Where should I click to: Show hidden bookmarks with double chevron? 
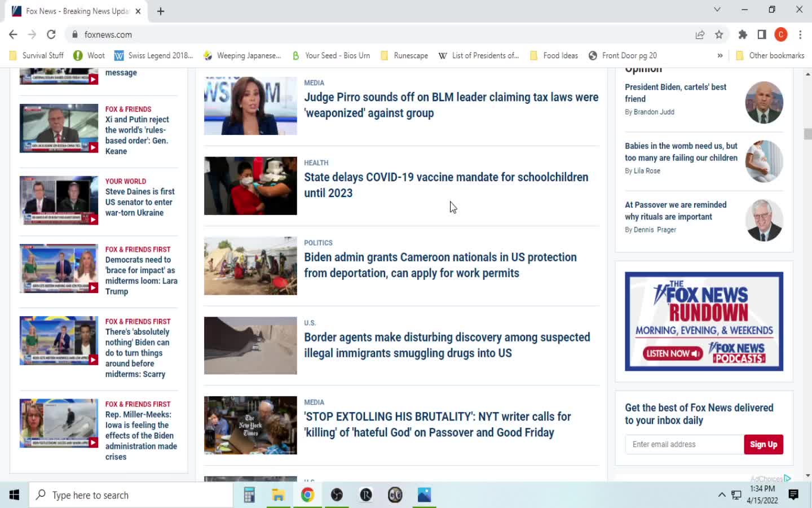(720, 55)
